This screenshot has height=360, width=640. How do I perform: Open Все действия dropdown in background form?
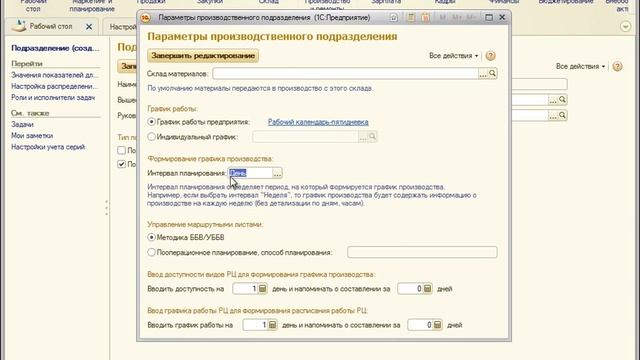580,66
